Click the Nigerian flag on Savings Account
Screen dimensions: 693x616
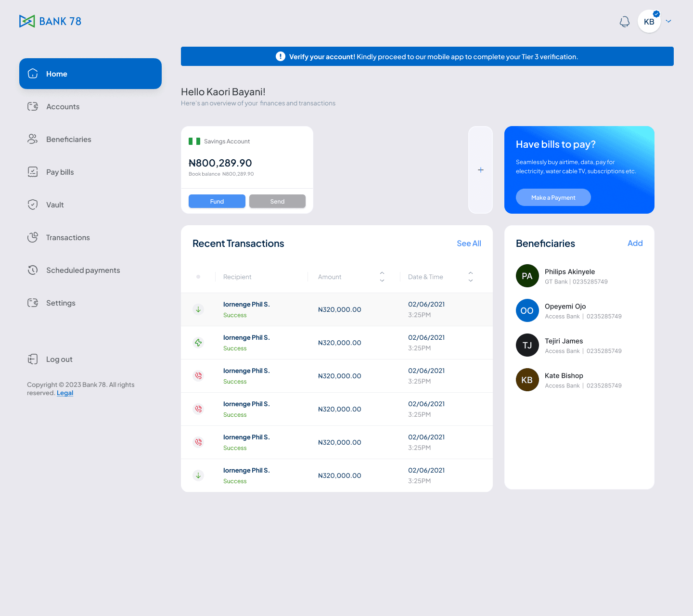click(x=194, y=141)
